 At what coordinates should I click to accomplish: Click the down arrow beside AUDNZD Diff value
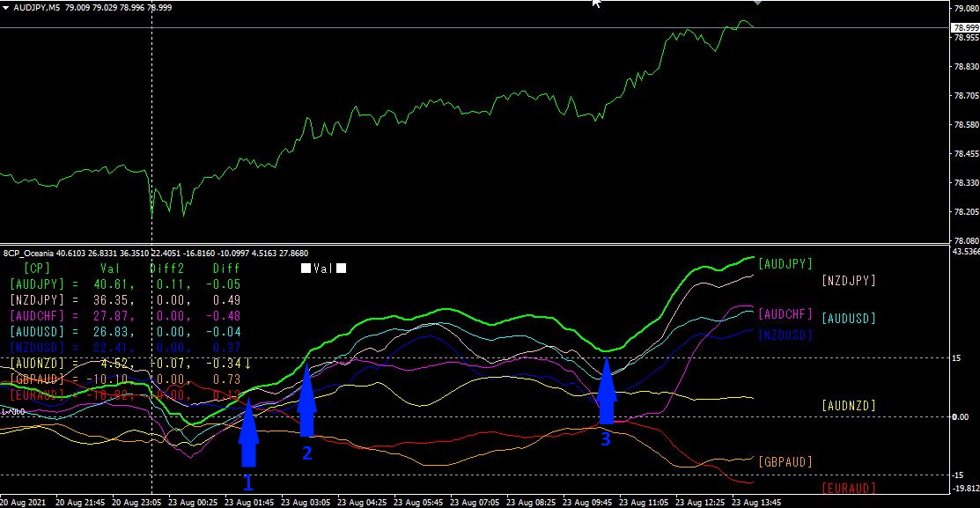pyautogui.click(x=247, y=363)
